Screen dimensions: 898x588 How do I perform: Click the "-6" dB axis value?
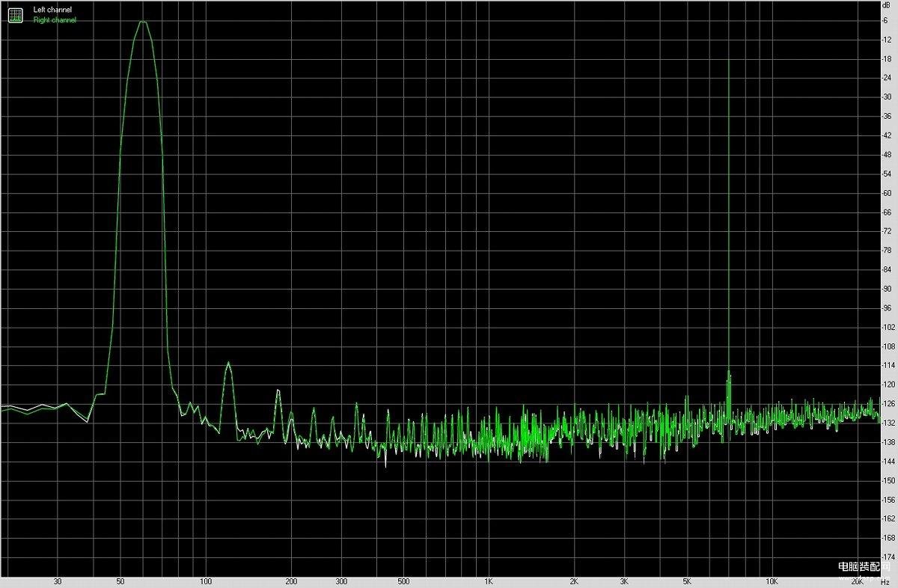(x=886, y=20)
